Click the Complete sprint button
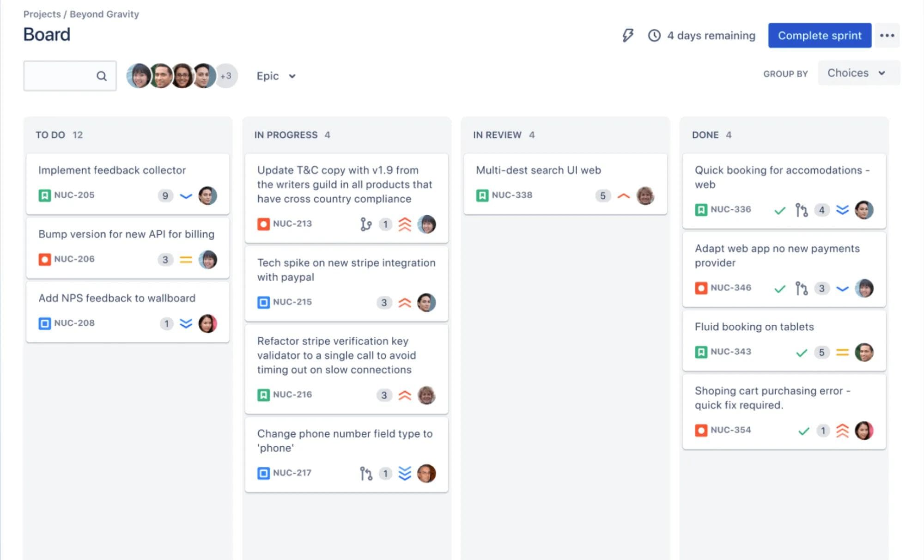Screen dimensions: 924x560 tap(819, 35)
